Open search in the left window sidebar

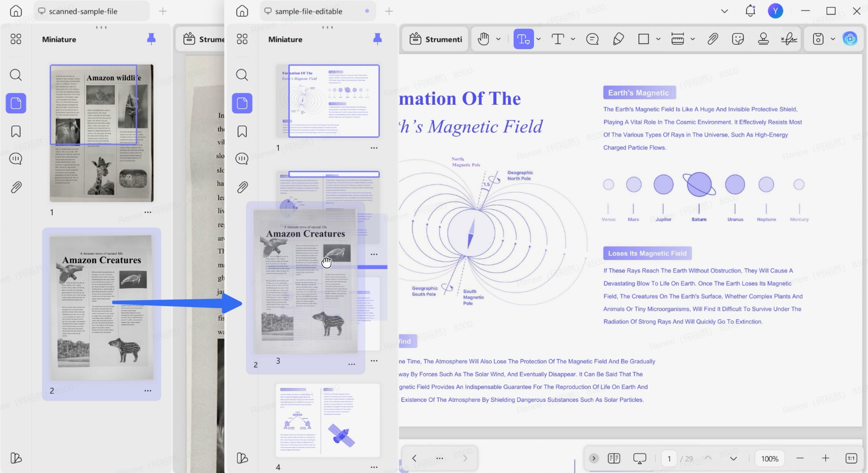coord(16,75)
